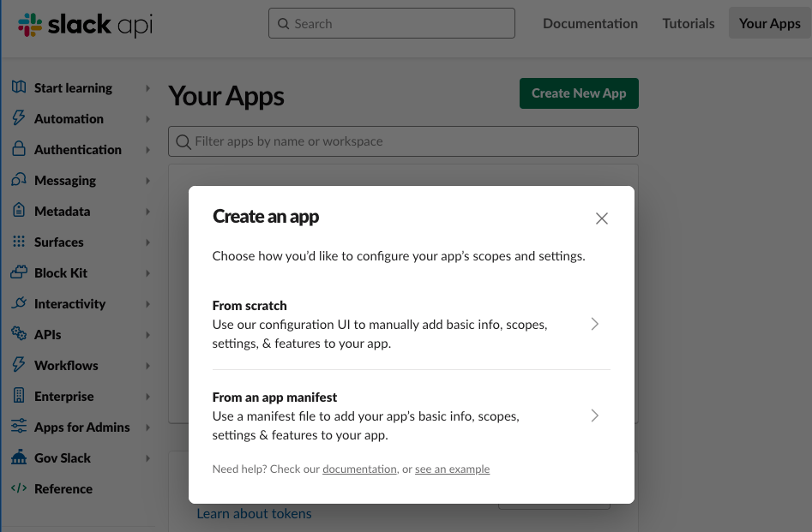Open Messaging in the sidebar
The image size is (812, 532).
click(64, 181)
